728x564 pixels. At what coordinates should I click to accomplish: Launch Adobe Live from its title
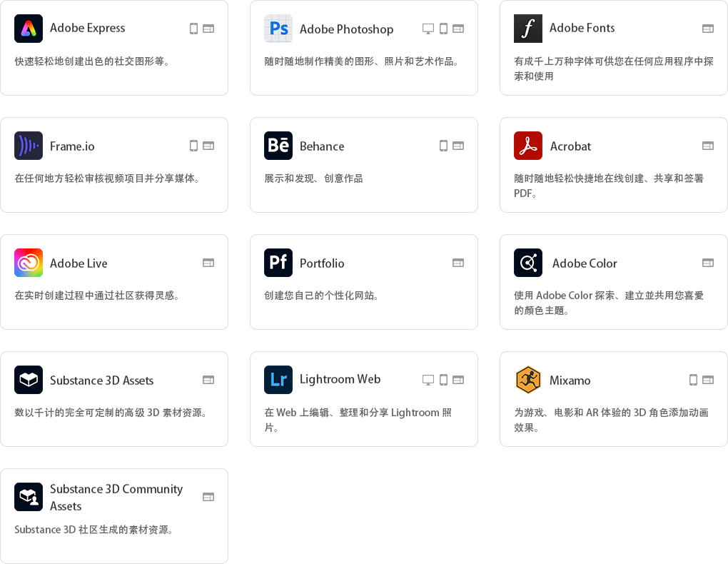tap(79, 263)
